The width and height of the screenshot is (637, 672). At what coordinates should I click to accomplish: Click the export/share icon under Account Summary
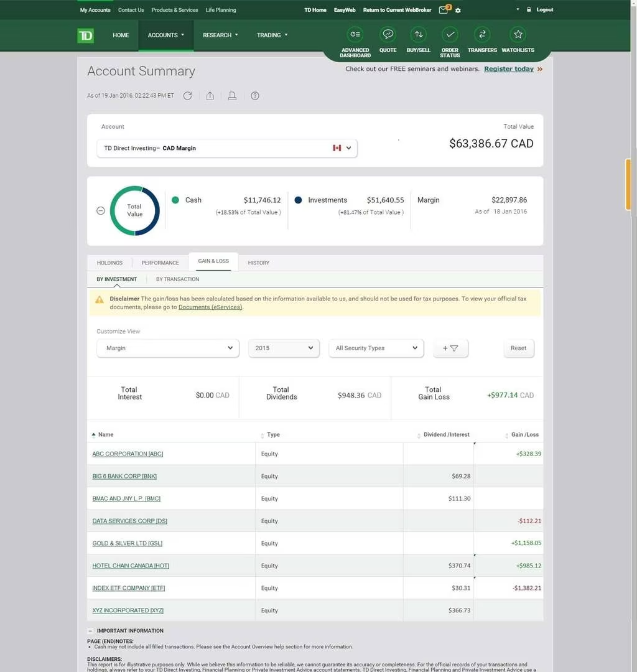click(x=210, y=96)
